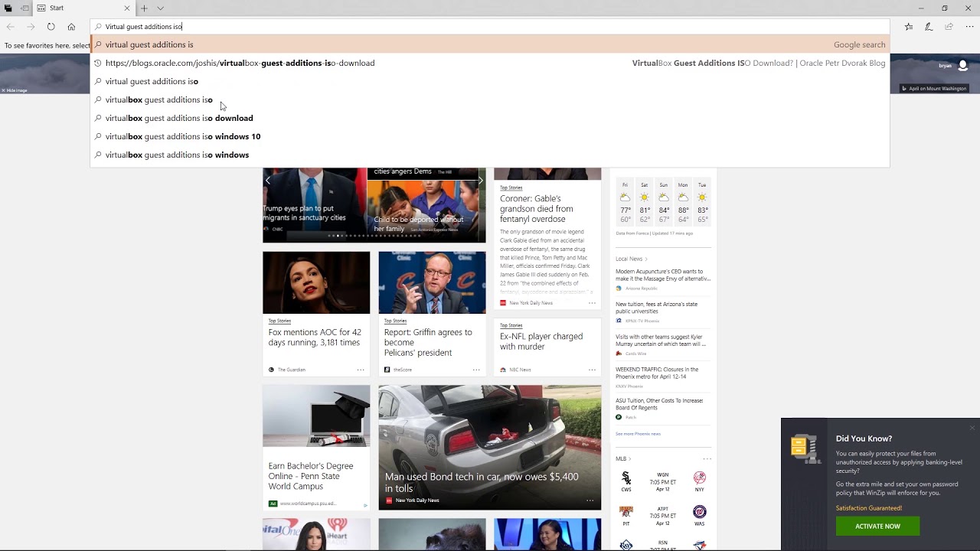Viewport: 980px width, 551px height.
Task: Open 'Ex-NFL player charged with murder' story
Action: (541, 341)
